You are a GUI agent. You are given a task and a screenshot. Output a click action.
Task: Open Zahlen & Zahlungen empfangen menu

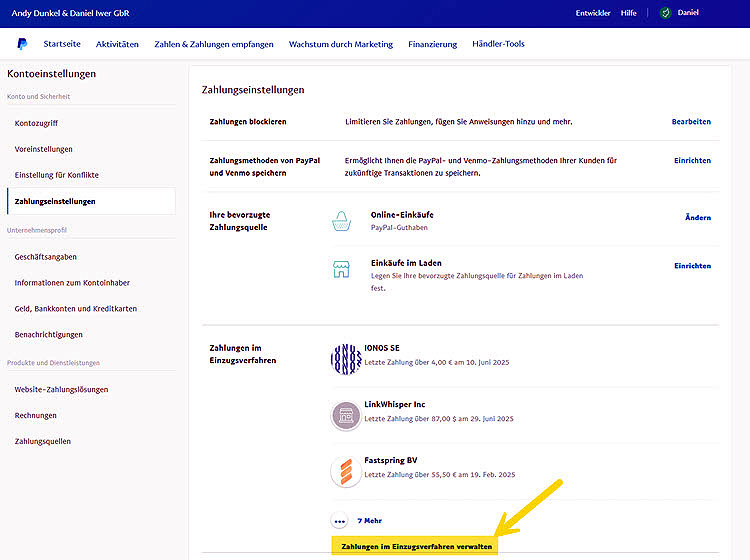(x=214, y=44)
